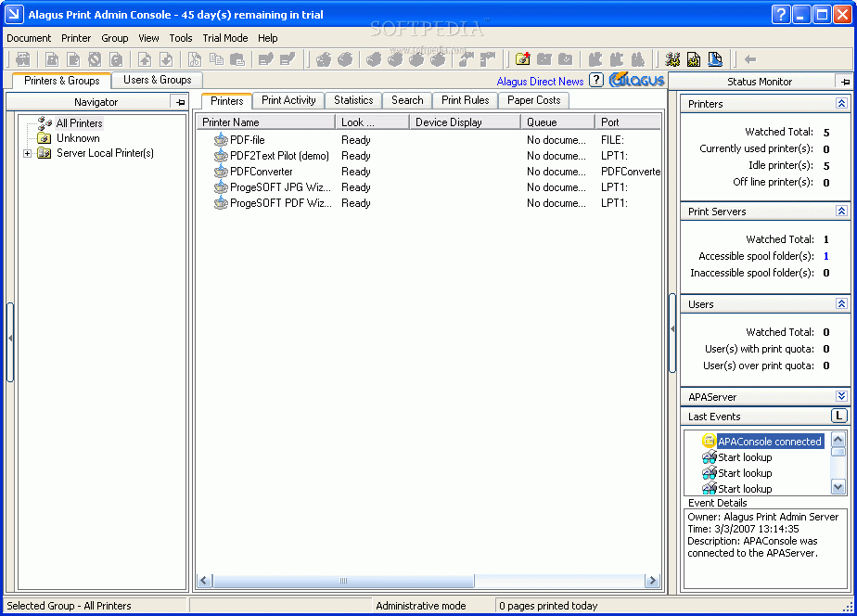Open the Document menu

(29, 38)
